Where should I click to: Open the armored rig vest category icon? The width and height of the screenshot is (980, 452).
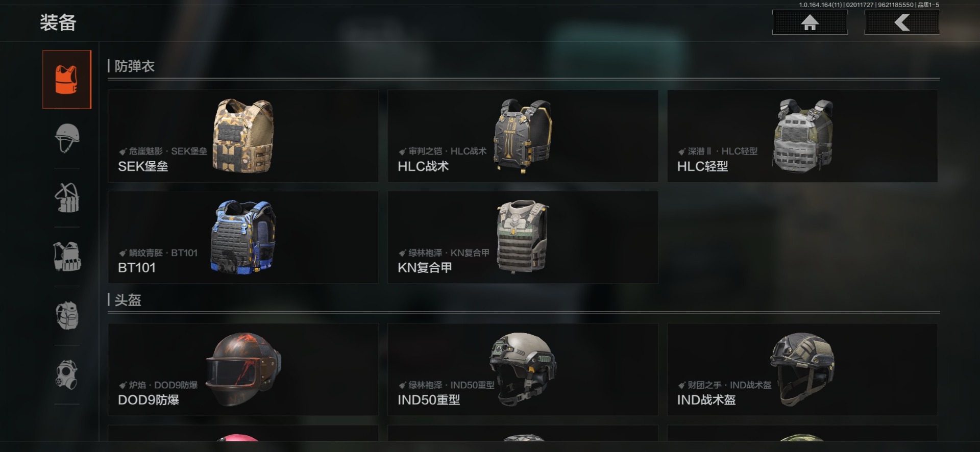tap(67, 256)
